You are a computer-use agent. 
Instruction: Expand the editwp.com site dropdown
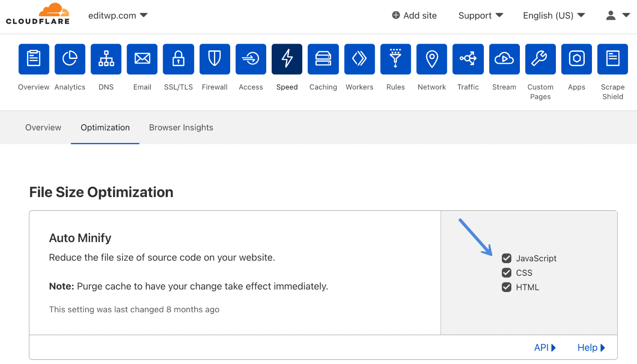[x=118, y=15]
